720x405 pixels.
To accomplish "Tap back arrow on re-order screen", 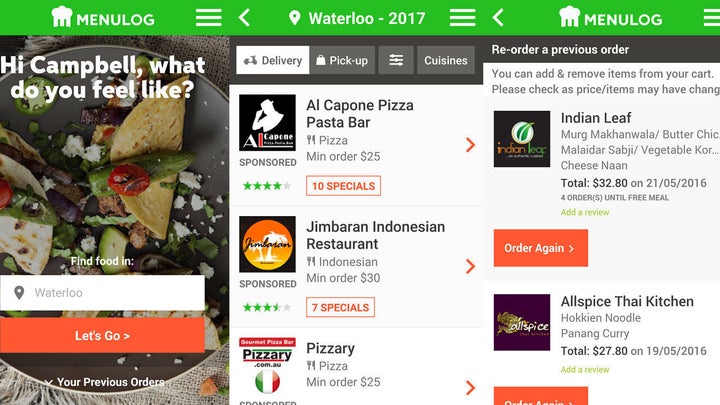I will coord(498,18).
